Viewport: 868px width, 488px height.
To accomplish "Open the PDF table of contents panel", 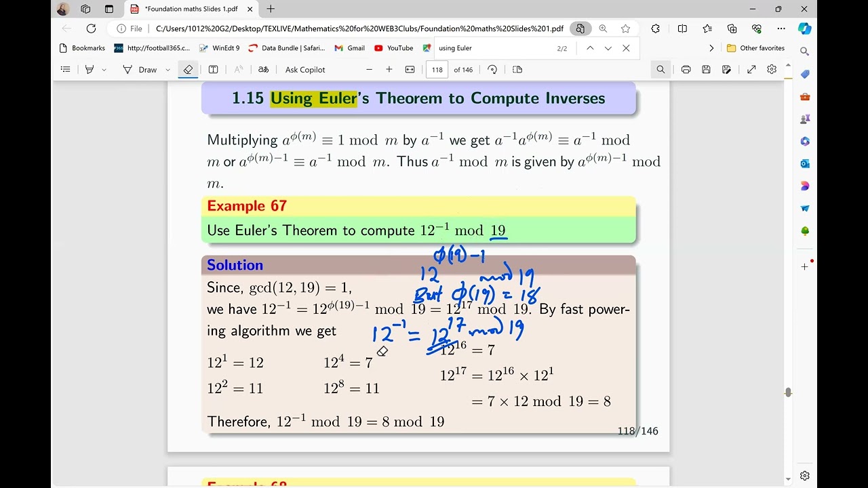I will [65, 69].
